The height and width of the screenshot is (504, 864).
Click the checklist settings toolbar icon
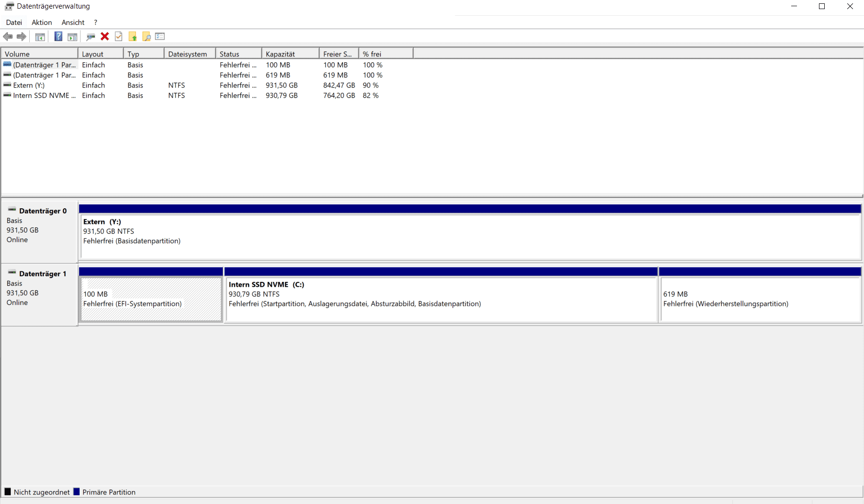click(x=160, y=36)
